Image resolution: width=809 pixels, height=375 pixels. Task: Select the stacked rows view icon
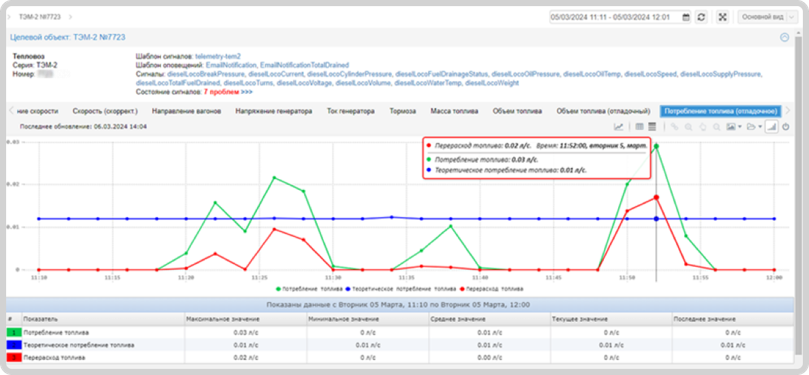(x=651, y=126)
